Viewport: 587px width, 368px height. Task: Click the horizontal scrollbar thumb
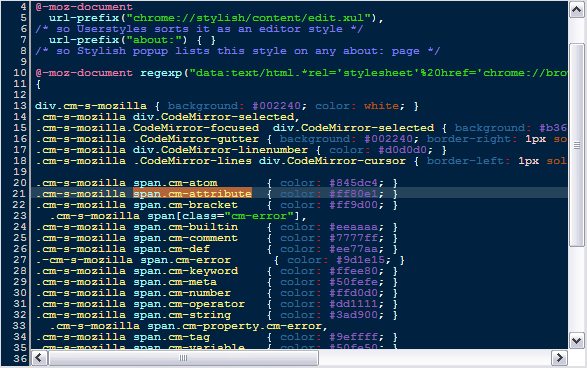point(183,358)
